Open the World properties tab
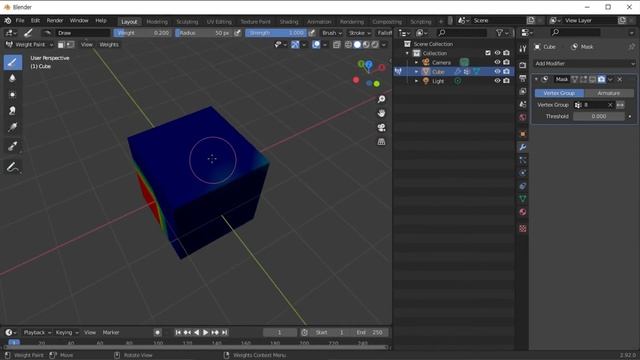 click(x=523, y=118)
